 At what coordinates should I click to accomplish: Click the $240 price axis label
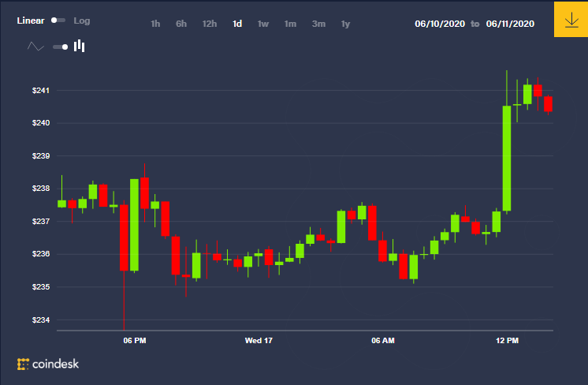pyautogui.click(x=41, y=123)
